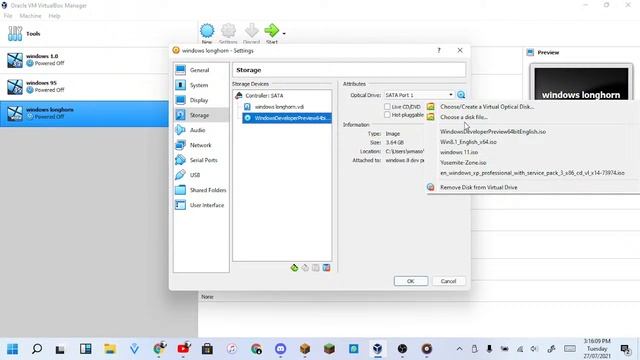This screenshot has height=360, width=640.
Task: Open the Discord taskbar icon
Action: 280,349
